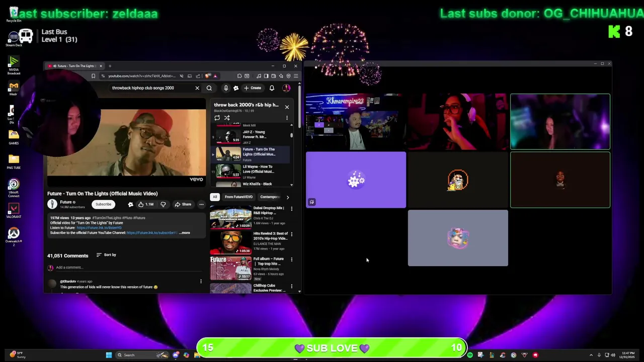The image size is (644, 362).
Task: Open options for the Hits Rewind 3 video
Action: (x=291, y=234)
